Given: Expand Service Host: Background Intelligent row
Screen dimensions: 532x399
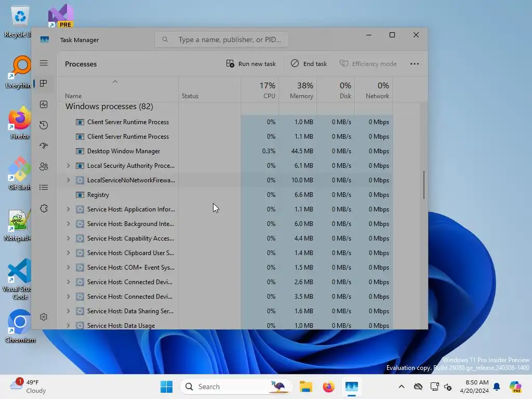Looking at the screenshot, I should click(68, 224).
